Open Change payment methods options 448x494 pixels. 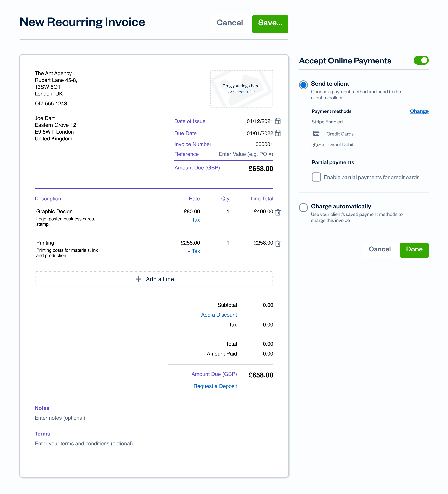pos(419,111)
